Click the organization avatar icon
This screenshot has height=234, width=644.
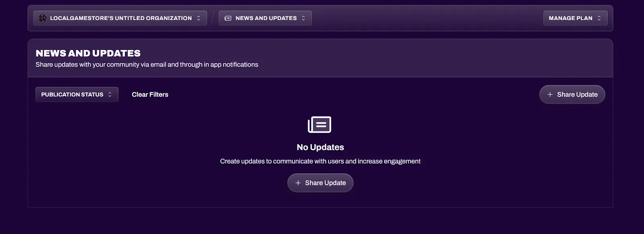point(42,18)
